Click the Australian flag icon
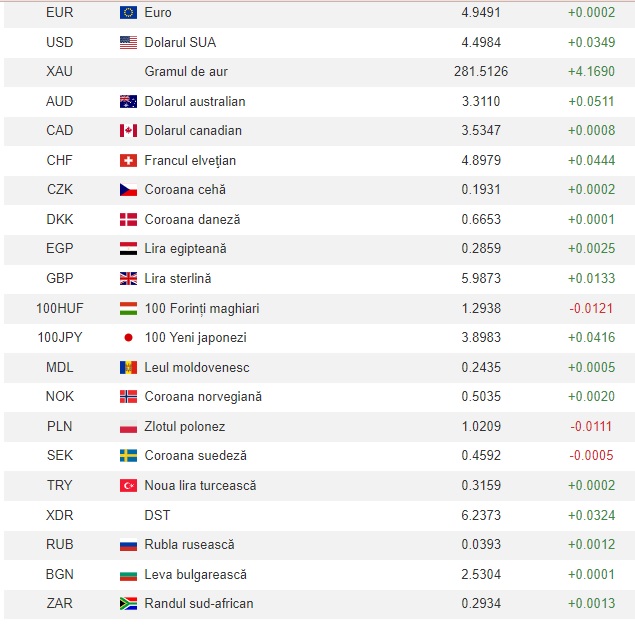Screen dimensions: 635x625 (128, 101)
